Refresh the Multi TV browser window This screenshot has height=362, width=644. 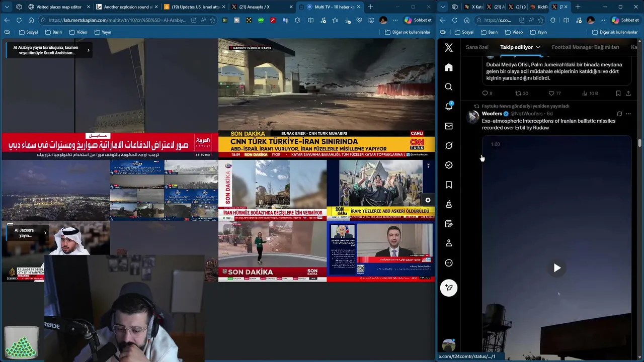pos(19,20)
